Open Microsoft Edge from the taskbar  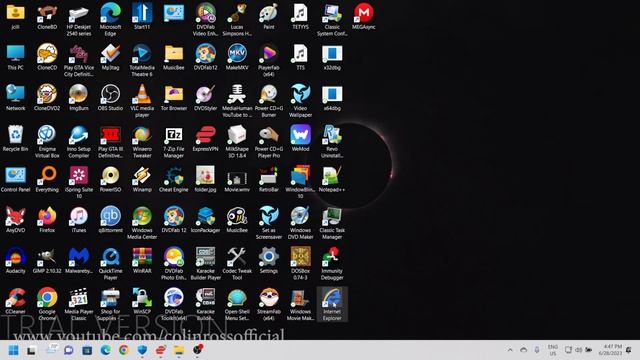[106, 350]
